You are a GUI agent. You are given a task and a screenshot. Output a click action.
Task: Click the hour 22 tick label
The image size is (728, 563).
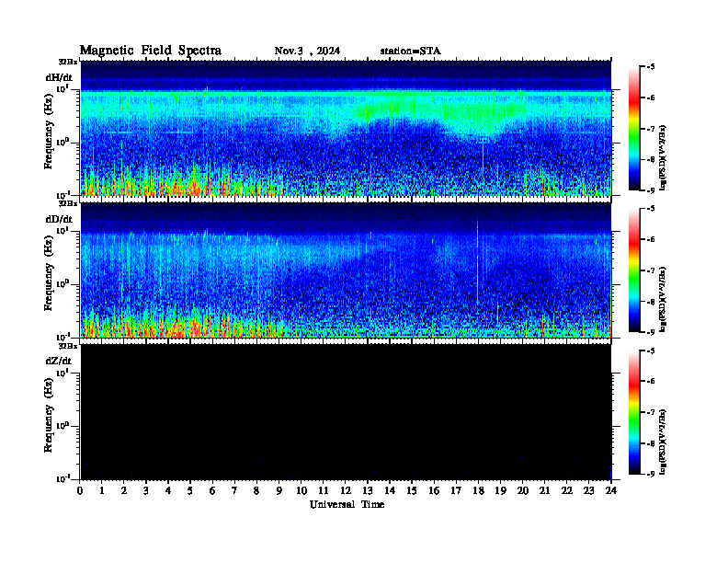point(566,490)
